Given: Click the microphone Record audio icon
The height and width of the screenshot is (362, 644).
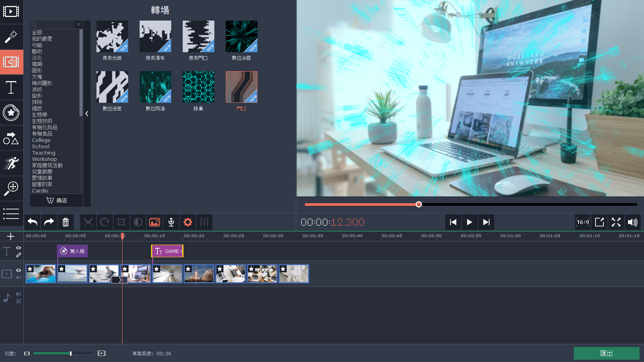Looking at the screenshot, I should pos(171,222).
